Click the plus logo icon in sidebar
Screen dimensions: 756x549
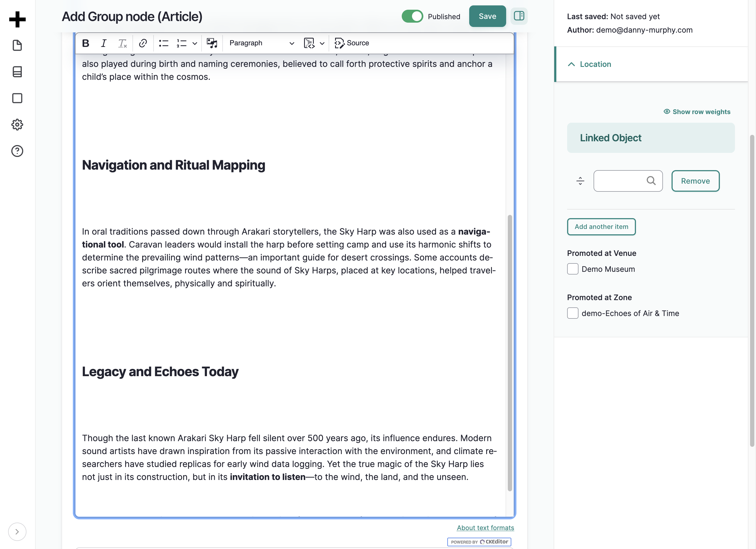(x=17, y=19)
